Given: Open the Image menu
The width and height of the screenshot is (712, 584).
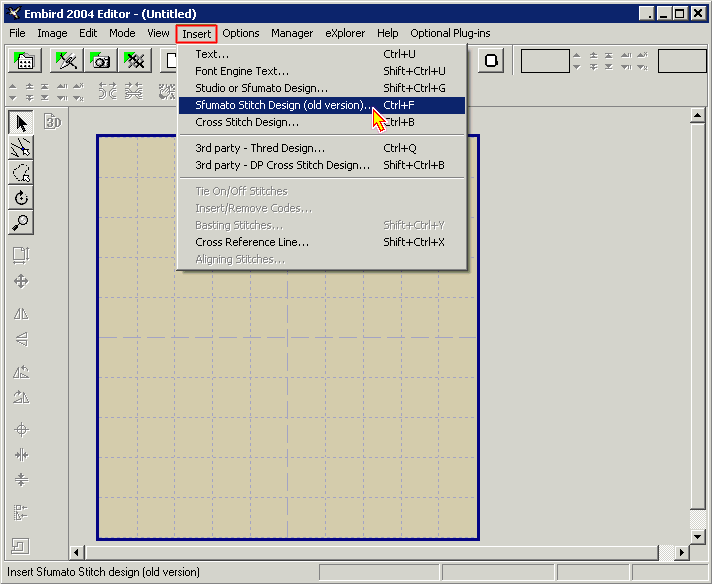Looking at the screenshot, I should pyautogui.click(x=52, y=33).
